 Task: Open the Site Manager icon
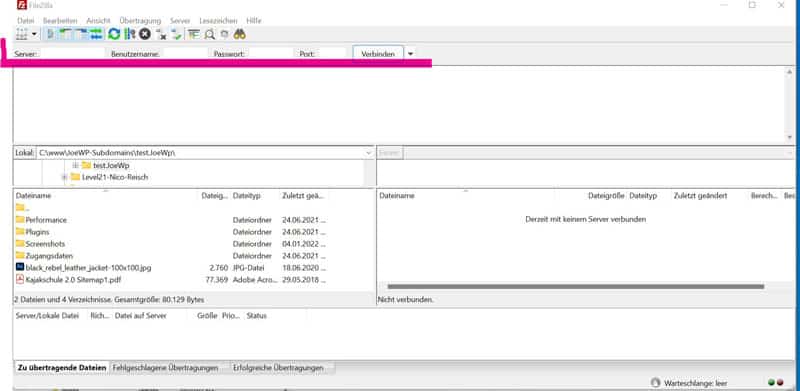click(x=21, y=34)
